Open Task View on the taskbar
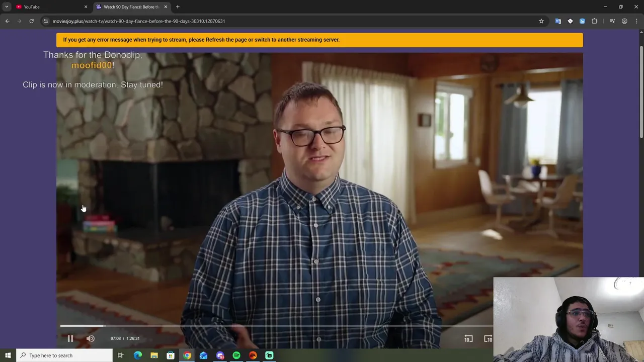The height and width of the screenshot is (362, 644). point(121,355)
